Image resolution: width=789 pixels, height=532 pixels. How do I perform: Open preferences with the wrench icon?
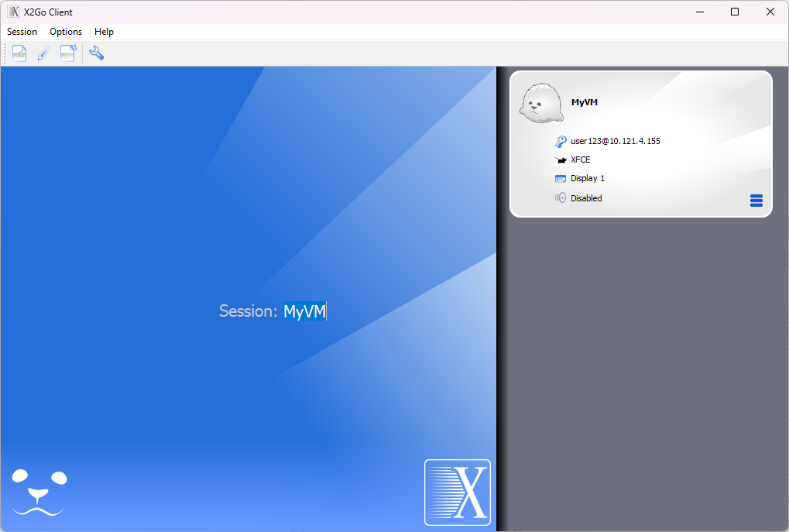pyautogui.click(x=97, y=53)
